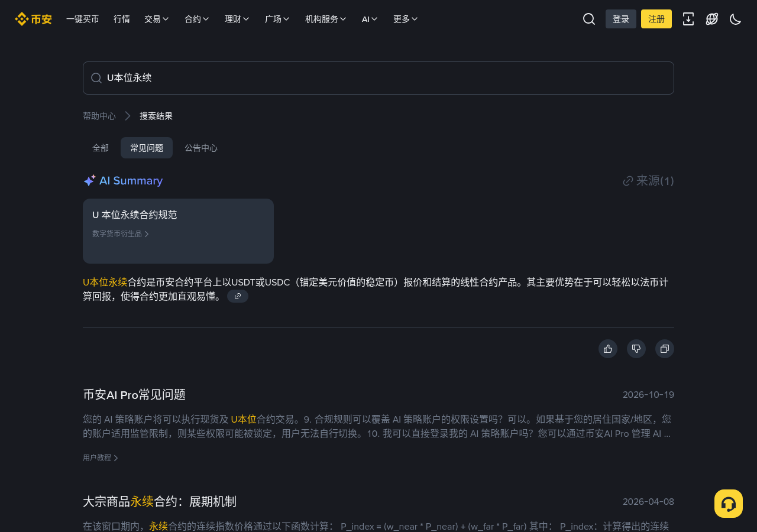Screen dimensions: 757x532
Task: Click the download app icon in header
Action: pos(688,19)
